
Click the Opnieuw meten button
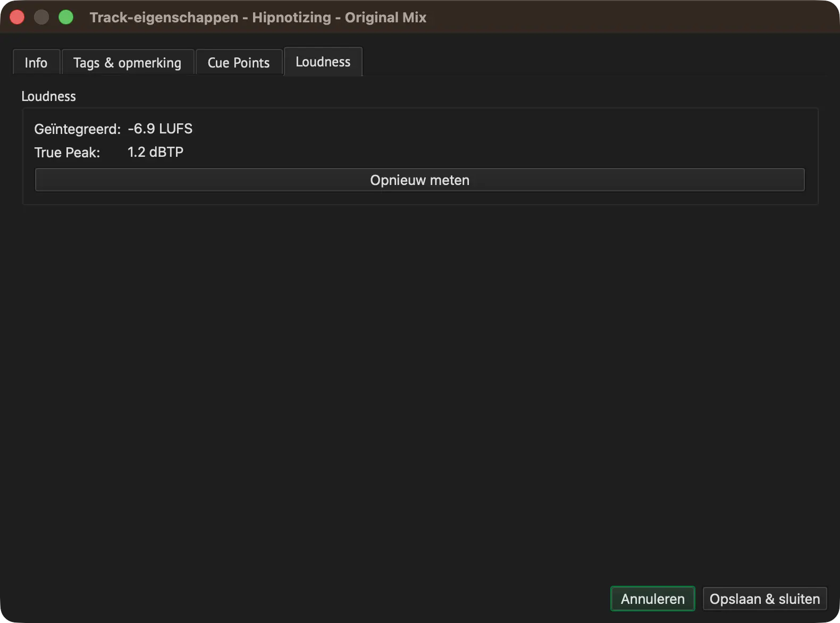tap(419, 180)
